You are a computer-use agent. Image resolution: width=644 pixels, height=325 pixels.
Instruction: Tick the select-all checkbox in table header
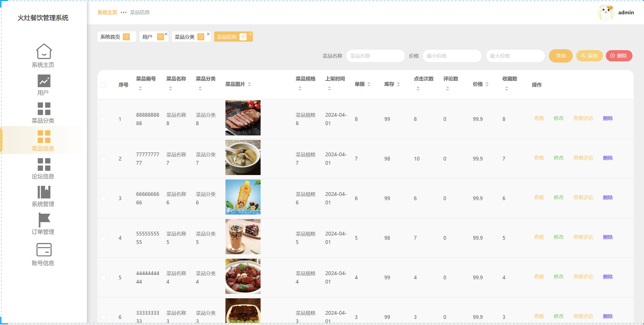pyautogui.click(x=104, y=85)
